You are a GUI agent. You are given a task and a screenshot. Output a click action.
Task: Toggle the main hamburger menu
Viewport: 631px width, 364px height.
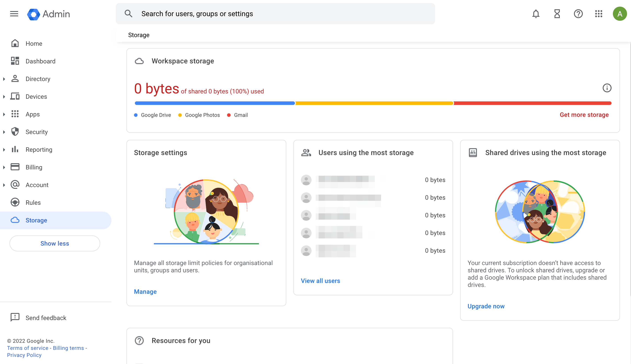tap(14, 14)
